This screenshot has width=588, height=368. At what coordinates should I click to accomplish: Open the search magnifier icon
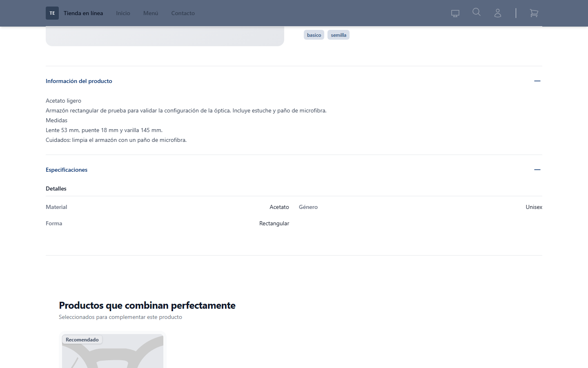tap(477, 12)
